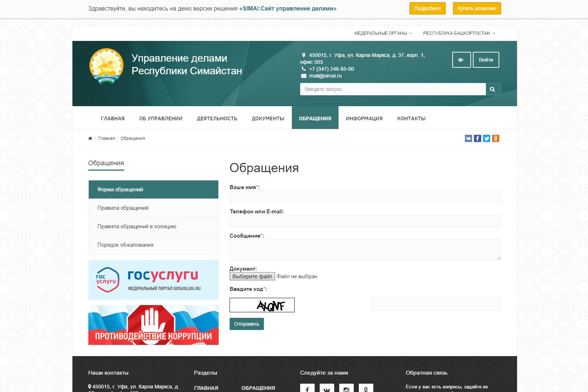Viewport: 588px width, 392px height.
Task: Open Порядок обжалования sidebar item
Action: click(x=154, y=245)
